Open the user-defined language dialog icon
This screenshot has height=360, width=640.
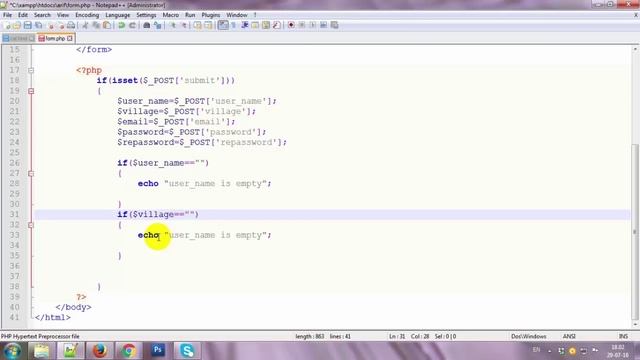255,25
